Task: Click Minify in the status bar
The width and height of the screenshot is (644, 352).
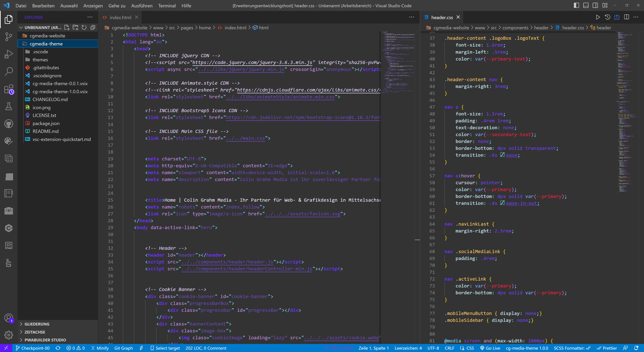Action: [x=100, y=348]
